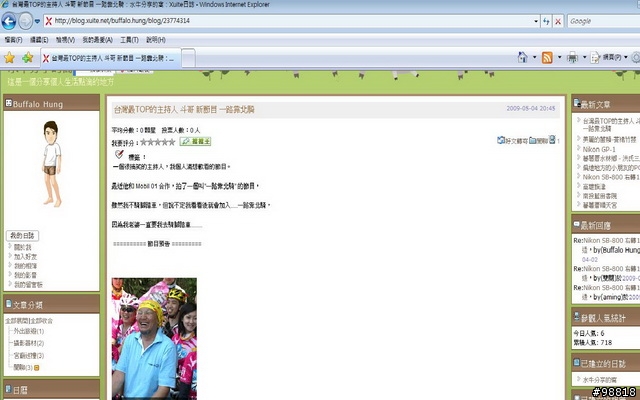Image resolution: width=640 pixels, height=400 pixels.
Task: Open a new blank tab
Action: [188, 58]
